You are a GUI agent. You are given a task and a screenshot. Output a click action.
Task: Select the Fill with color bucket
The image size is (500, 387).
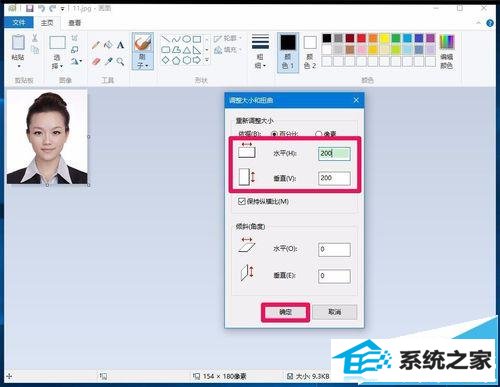[x=108, y=45]
